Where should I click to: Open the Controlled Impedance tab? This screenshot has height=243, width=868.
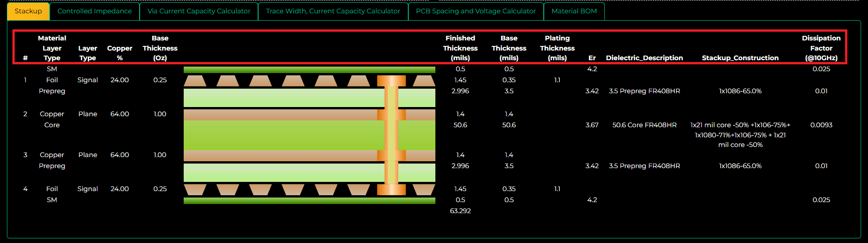95,11
